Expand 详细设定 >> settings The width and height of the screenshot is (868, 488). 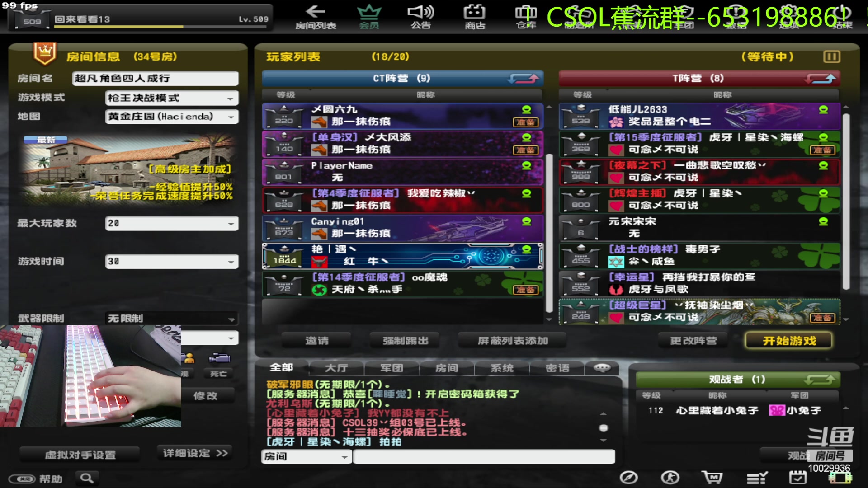coord(195,453)
